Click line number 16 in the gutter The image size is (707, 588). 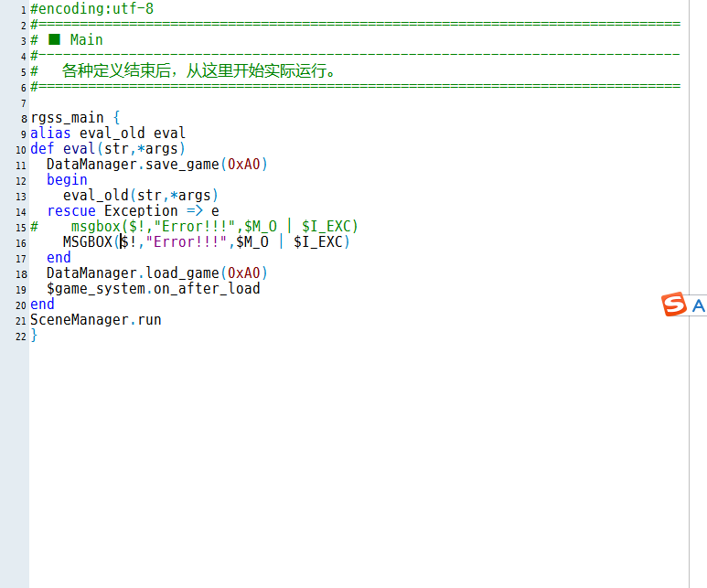21,243
